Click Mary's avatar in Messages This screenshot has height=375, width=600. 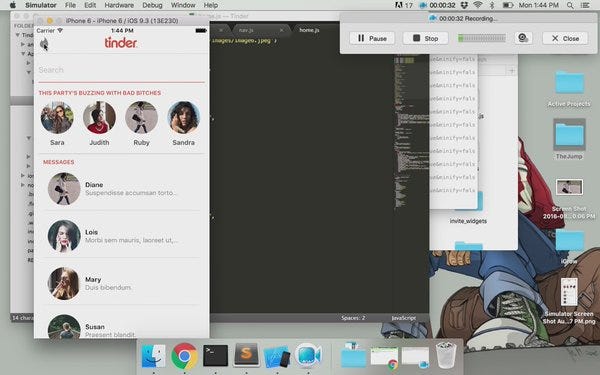[64, 283]
